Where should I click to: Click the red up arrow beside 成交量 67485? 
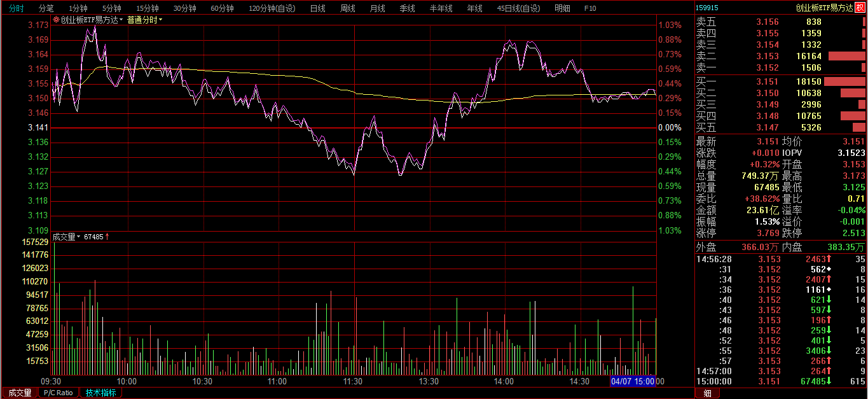107,237
